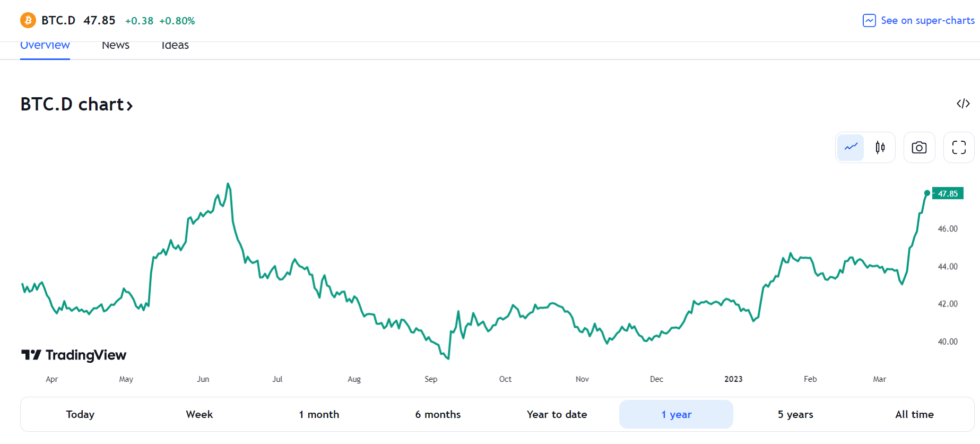Select the Year to date range
The width and height of the screenshot is (980, 444).
pos(557,414)
